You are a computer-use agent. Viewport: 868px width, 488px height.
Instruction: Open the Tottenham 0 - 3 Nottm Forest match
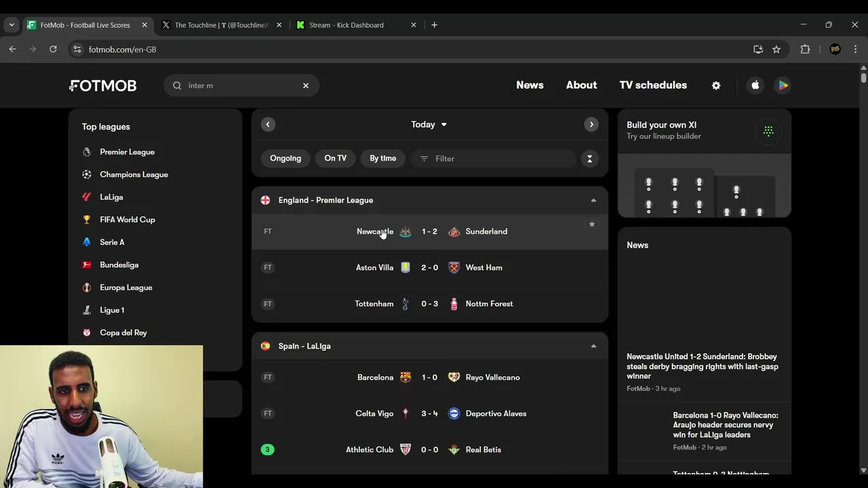[430, 304]
